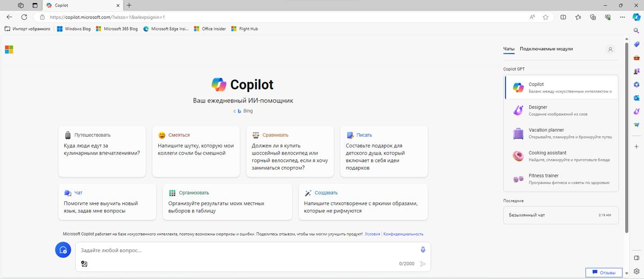Open the Favorites list
644x279 pixels.
pyautogui.click(x=578, y=17)
